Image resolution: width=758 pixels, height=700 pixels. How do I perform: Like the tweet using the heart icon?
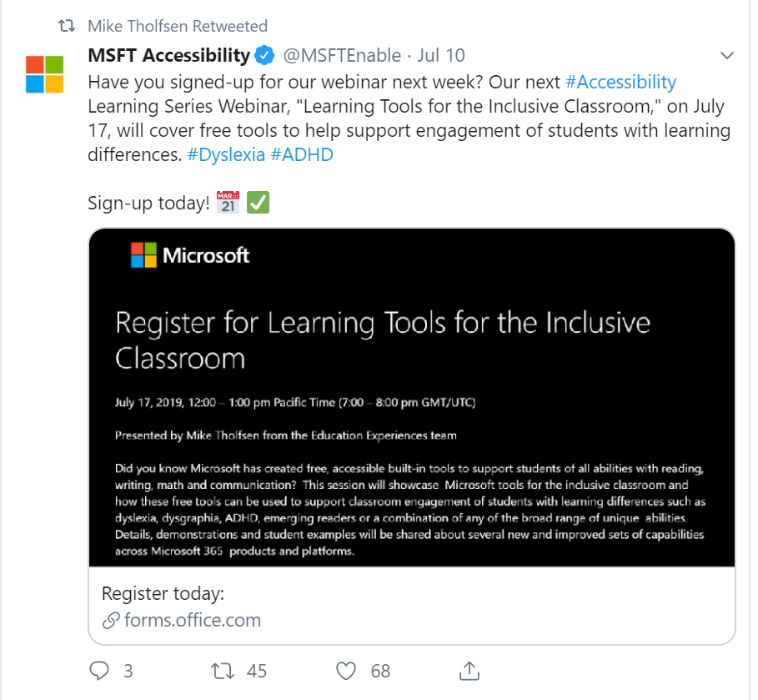coord(344,671)
